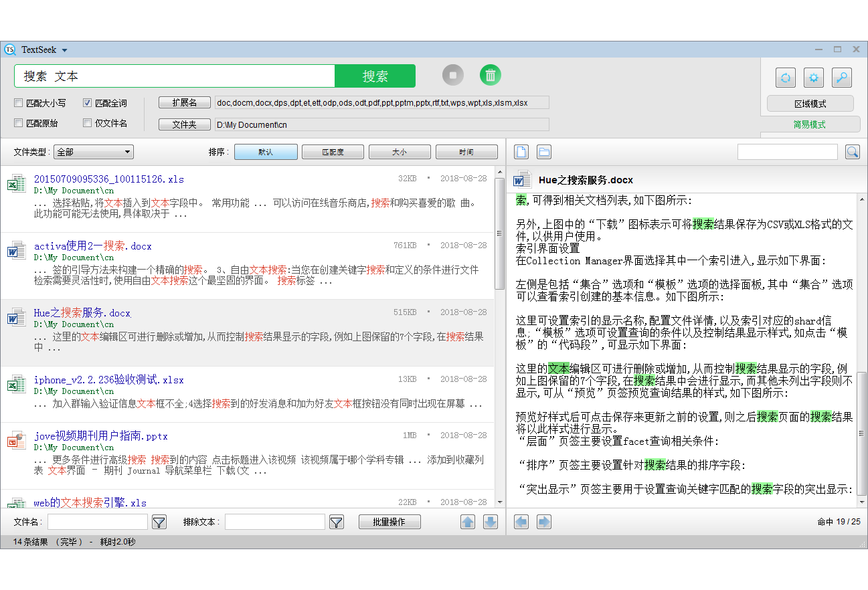Click the 排除文本 input field

[274, 522]
